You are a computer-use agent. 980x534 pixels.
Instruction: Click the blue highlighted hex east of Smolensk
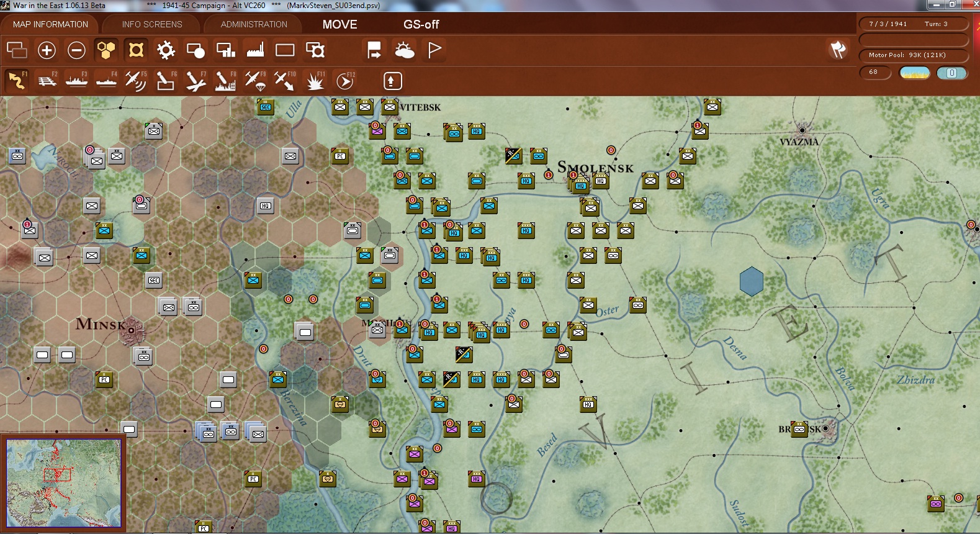pos(752,281)
